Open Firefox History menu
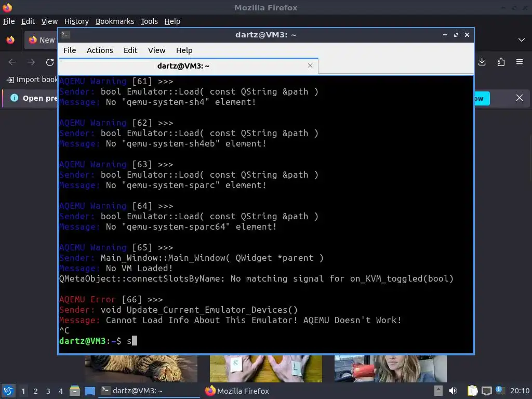Screen dimensions: 532x399 coord(76,21)
